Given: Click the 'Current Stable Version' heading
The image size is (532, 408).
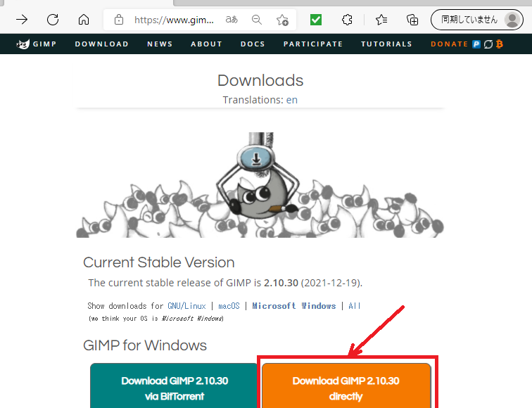Looking at the screenshot, I should pyautogui.click(x=159, y=262).
